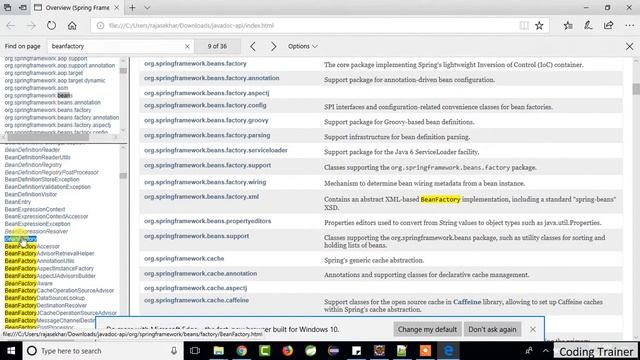This screenshot has width=640, height=360.
Task: Click Don't ask again button
Action: point(492,329)
